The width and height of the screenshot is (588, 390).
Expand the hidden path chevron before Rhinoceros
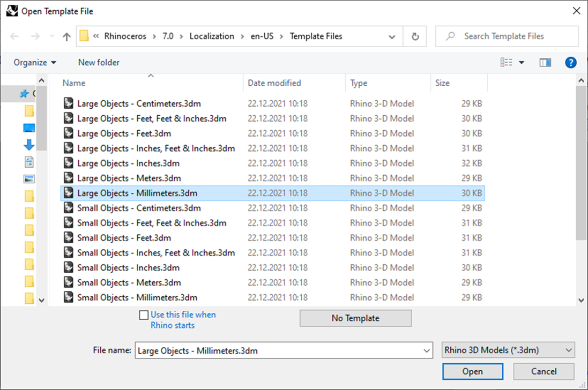tap(96, 36)
